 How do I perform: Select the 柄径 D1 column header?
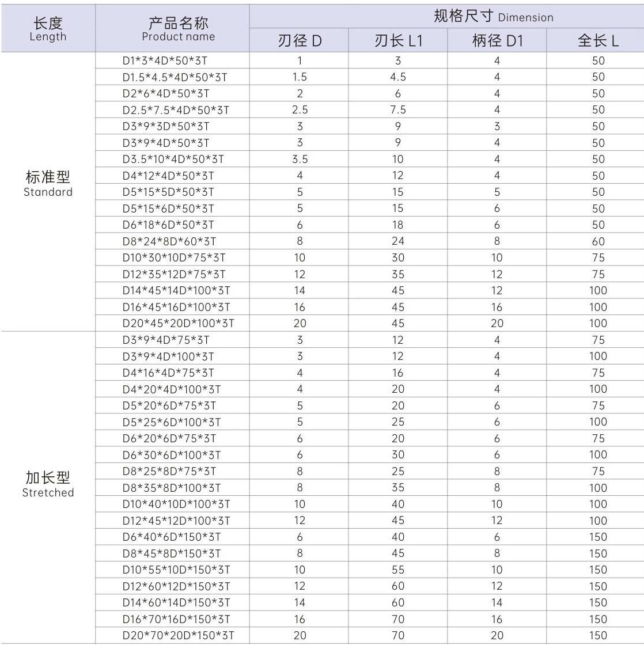coord(497,41)
